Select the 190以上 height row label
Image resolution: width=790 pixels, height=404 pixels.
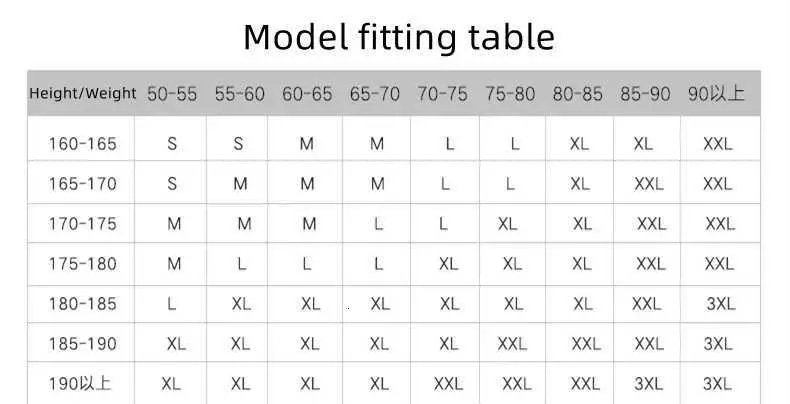tap(80, 384)
